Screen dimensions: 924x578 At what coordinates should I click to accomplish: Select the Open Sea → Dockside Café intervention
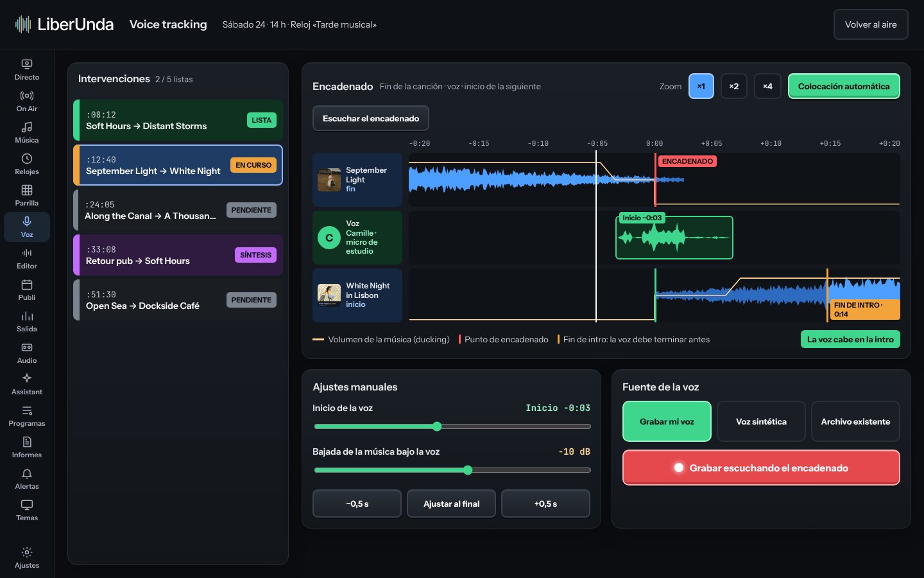[x=178, y=300]
